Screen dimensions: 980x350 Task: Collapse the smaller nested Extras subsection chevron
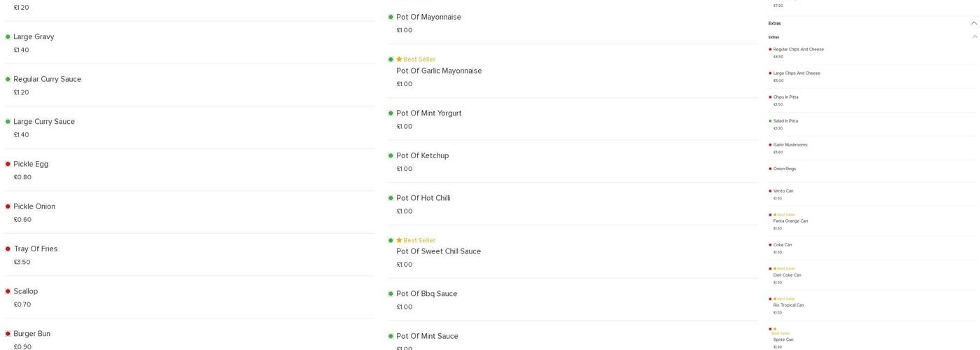(974, 37)
